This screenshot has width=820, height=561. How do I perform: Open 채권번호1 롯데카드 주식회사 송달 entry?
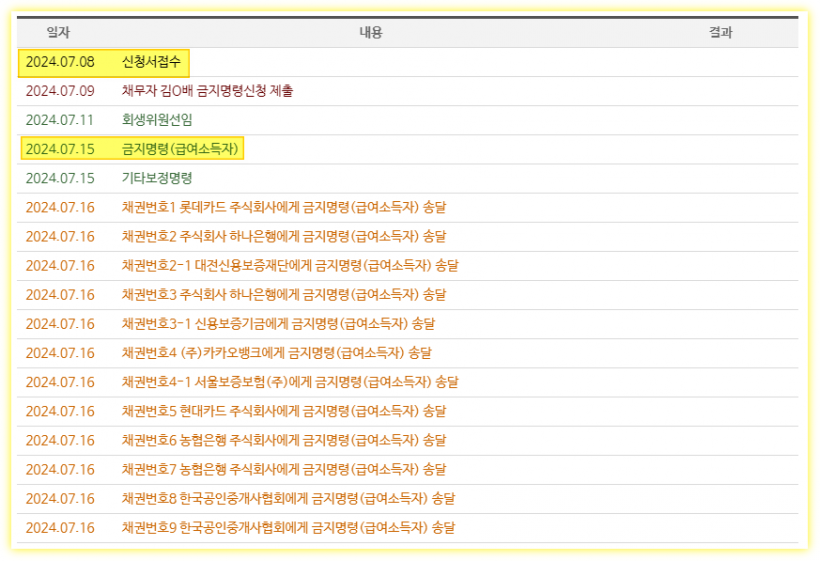[x=284, y=208]
